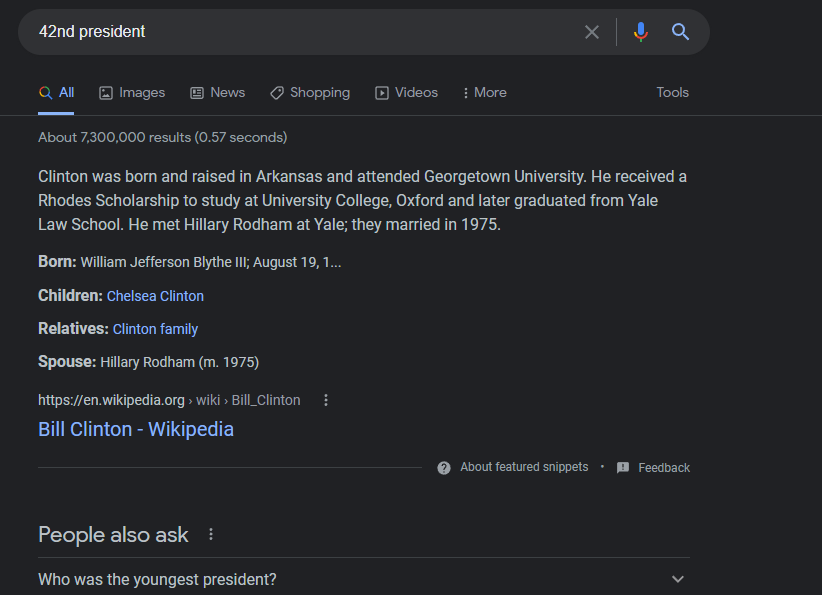Clear the search box with the X icon

592,32
